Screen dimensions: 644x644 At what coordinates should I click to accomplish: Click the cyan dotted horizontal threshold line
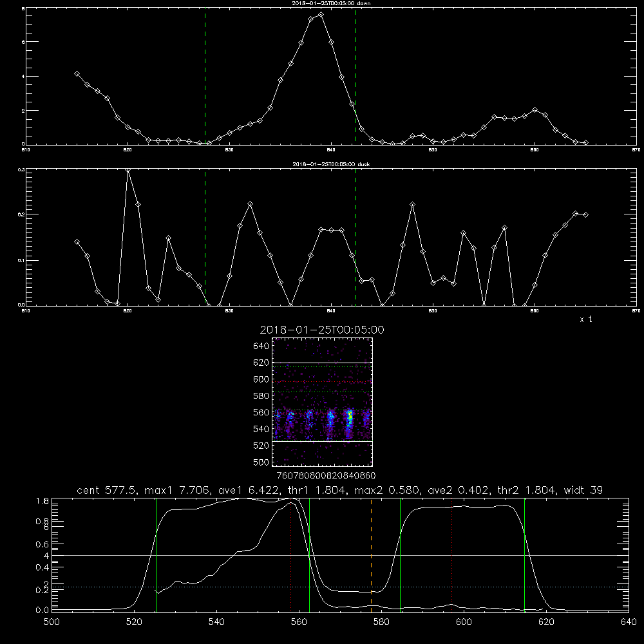coord(340,587)
